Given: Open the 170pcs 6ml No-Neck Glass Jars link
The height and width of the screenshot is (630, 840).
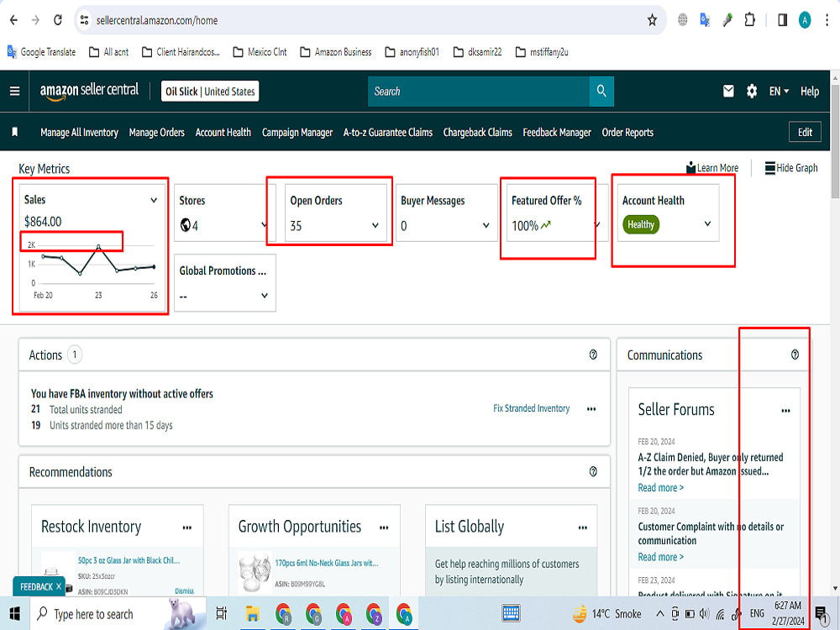Looking at the screenshot, I should 327,563.
